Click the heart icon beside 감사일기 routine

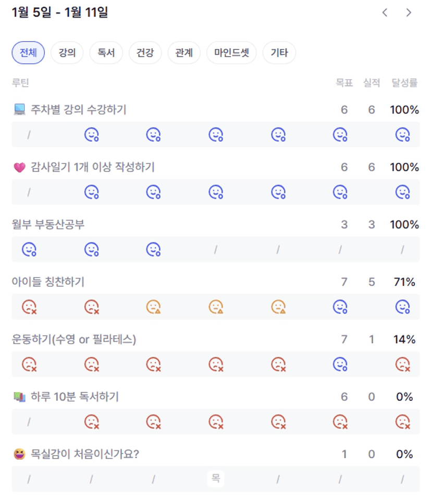[x=19, y=167]
